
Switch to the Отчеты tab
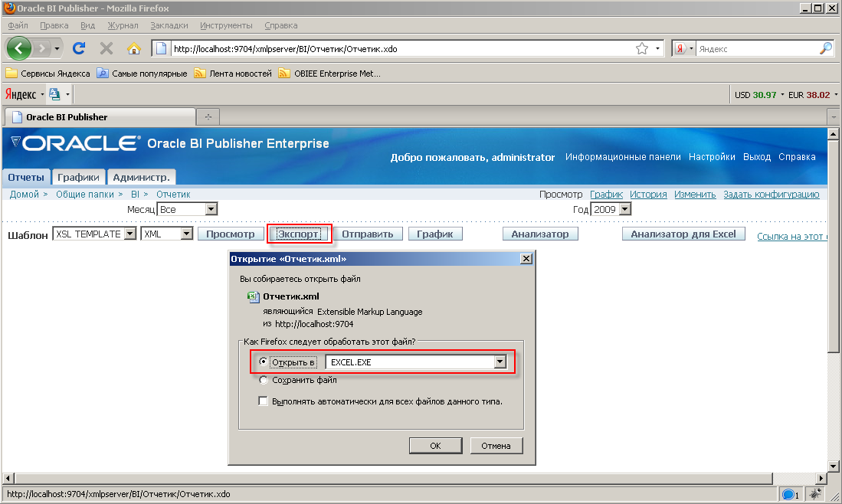[26, 177]
